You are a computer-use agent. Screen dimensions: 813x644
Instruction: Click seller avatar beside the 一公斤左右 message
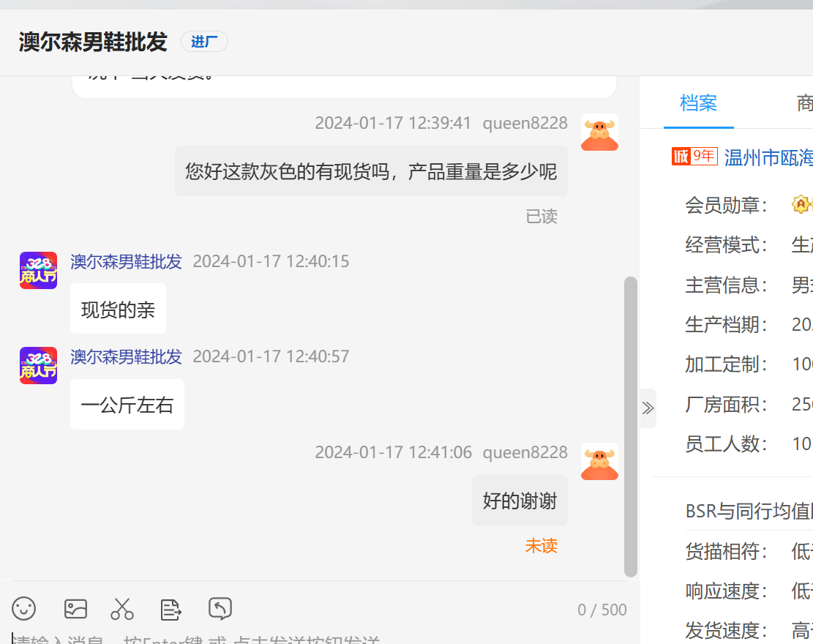38,365
